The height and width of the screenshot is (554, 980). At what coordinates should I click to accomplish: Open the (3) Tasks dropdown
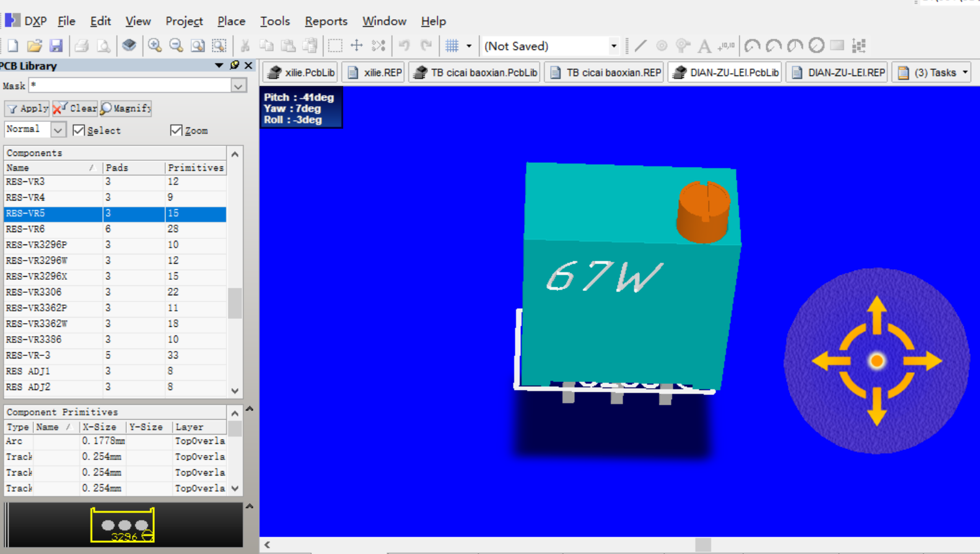coord(965,72)
